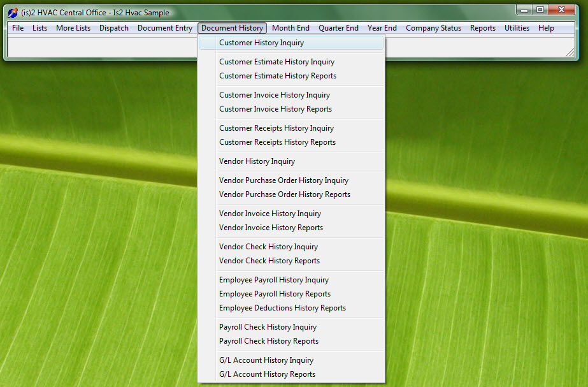Open the Document Entry menu
Viewport: 588px width, 387px height.
click(x=164, y=28)
